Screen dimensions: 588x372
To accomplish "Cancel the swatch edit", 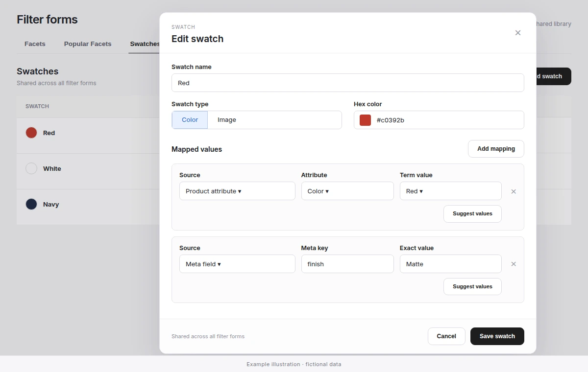I will point(446,336).
